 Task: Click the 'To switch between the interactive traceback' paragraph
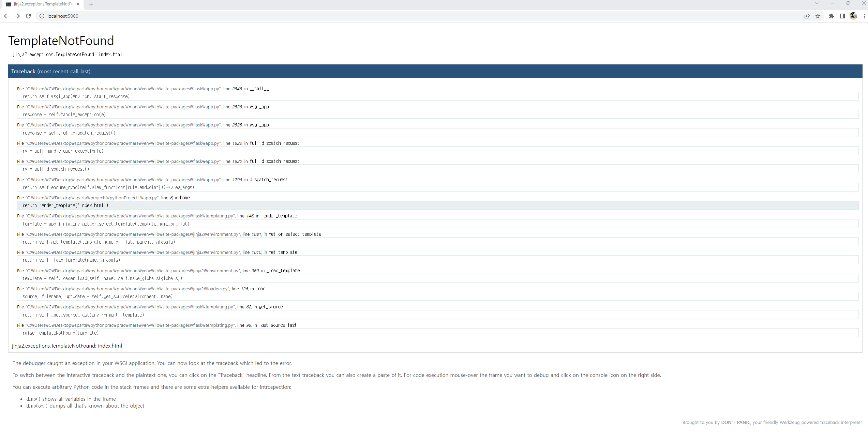pyautogui.click(x=337, y=375)
